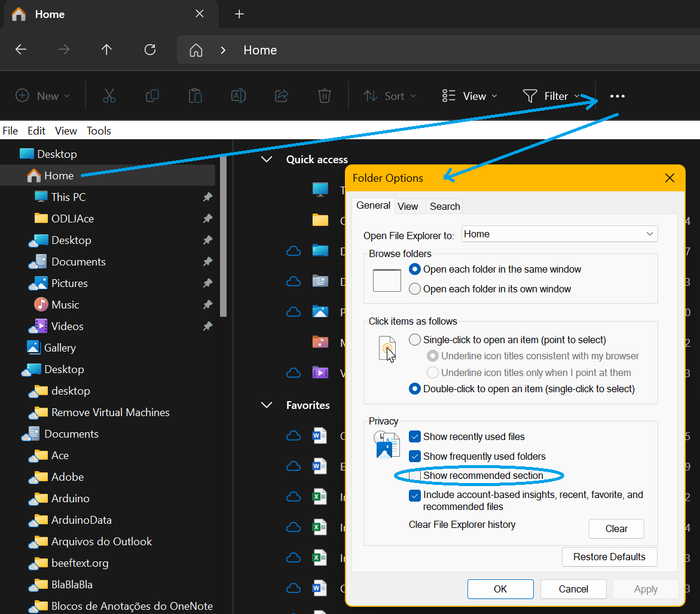Click the Clear history button
This screenshot has height=614, width=700.
(616, 529)
